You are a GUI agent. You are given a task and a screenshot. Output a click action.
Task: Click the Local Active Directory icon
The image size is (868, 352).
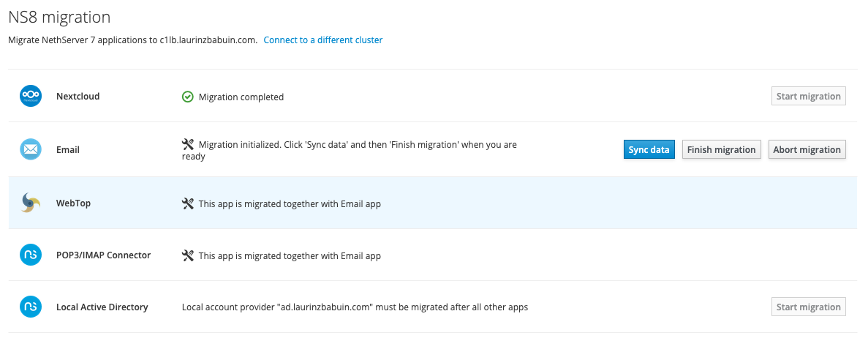tap(31, 307)
